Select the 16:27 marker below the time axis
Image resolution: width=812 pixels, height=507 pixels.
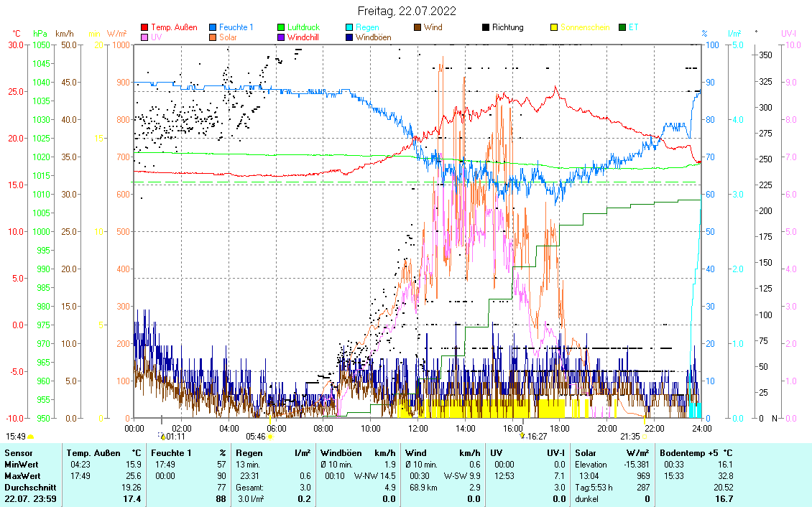(533, 436)
